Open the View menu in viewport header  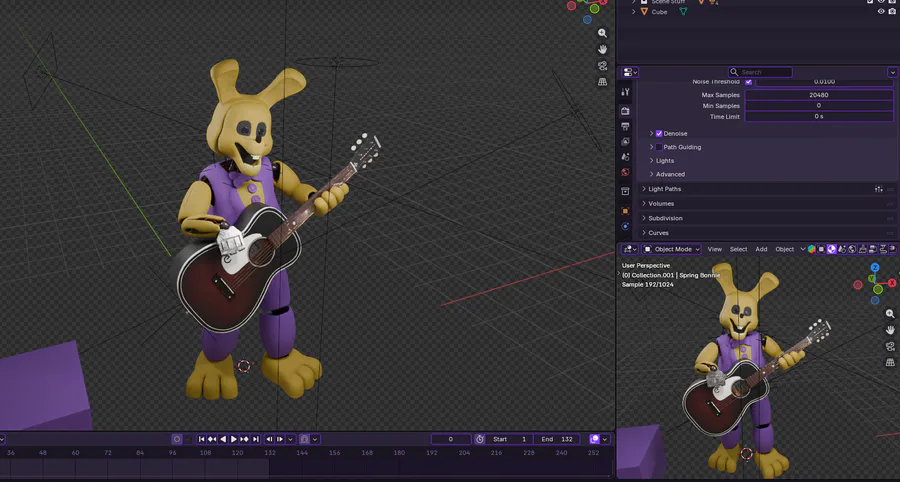coord(715,249)
